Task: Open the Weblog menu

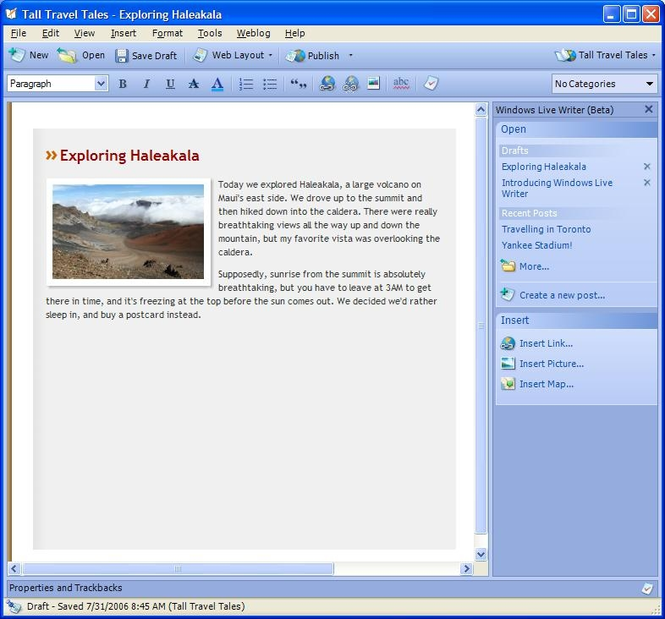Action: point(253,33)
